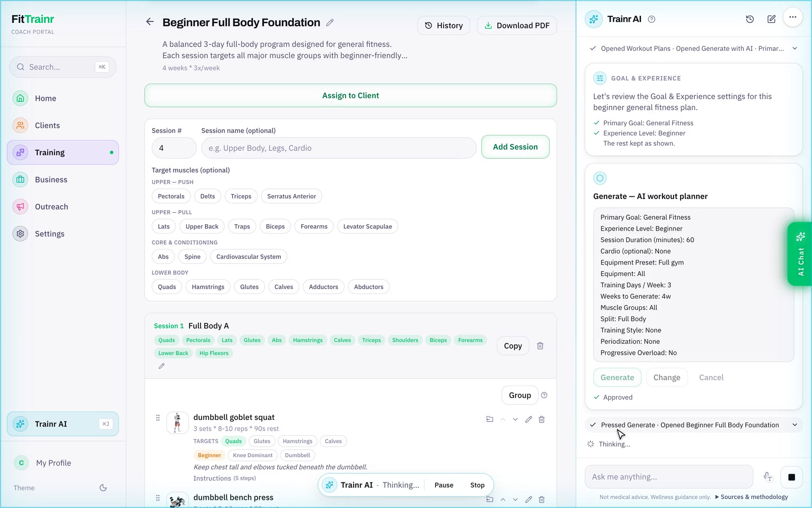The image size is (812, 508).
Task: Click the Group button
Action: 520,395
